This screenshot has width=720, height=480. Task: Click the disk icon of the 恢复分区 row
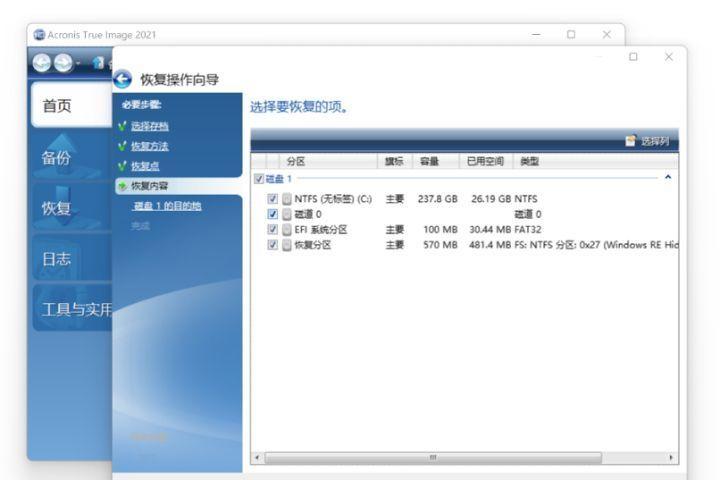tap(287, 245)
